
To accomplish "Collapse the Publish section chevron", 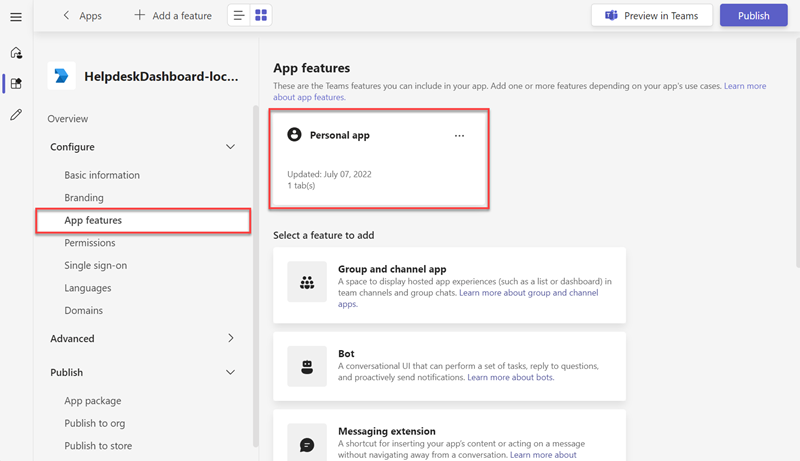I will 230,372.
